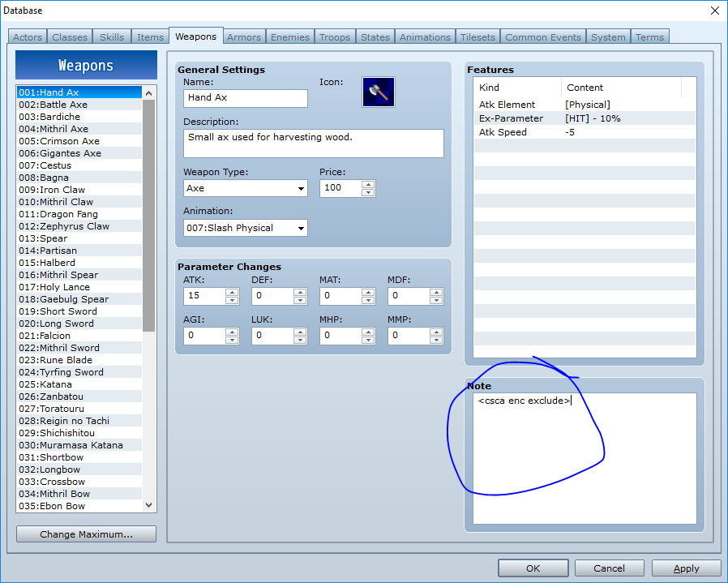Switch to the States tab

pos(375,36)
